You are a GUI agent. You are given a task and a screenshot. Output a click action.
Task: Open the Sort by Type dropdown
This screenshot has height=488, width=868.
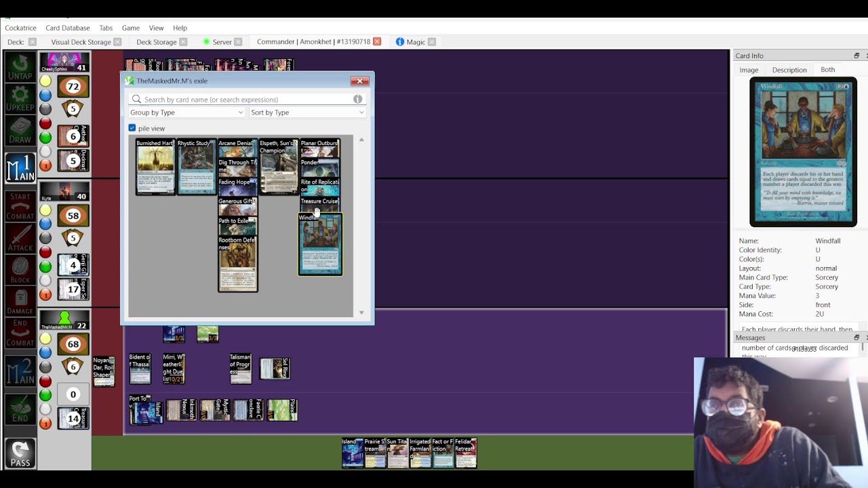pos(307,113)
